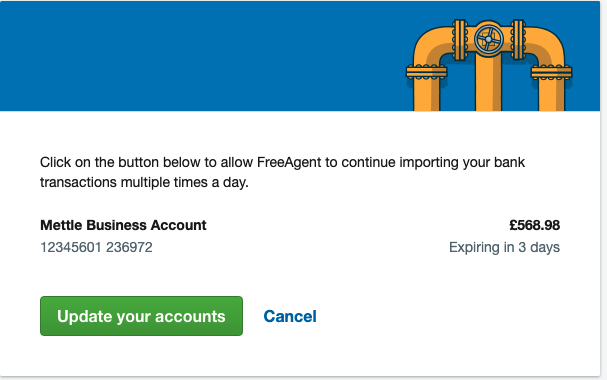Select the Mettle Business Account name
The height and width of the screenshot is (380, 607).
[123, 225]
